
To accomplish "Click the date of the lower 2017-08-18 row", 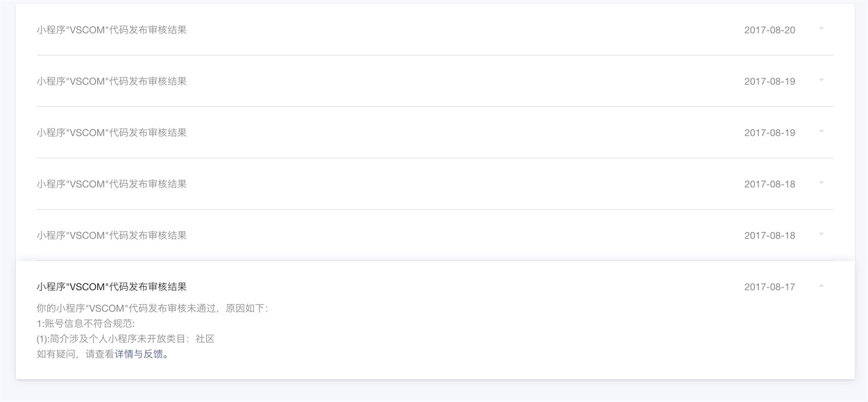I will tap(769, 235).
